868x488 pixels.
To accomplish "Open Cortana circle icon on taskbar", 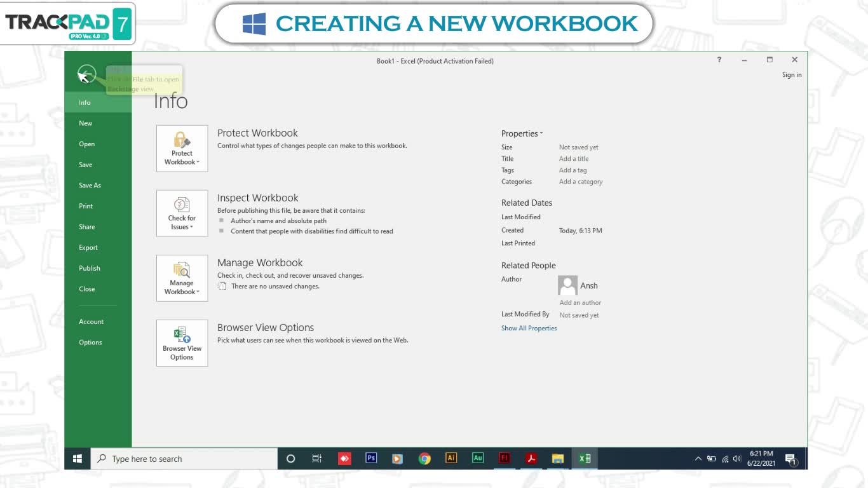I will (290, 458).
